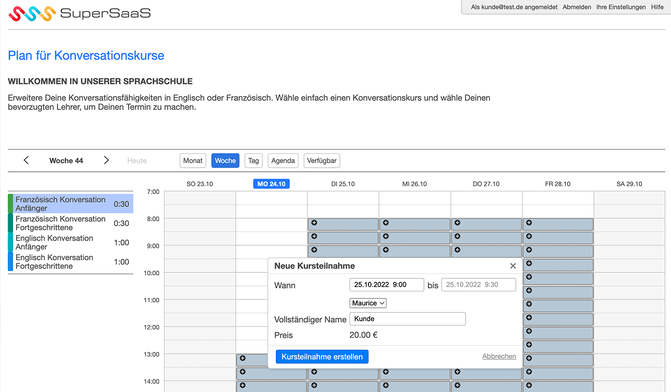Click the end time field 25.10.2022 9:30
This screenshot has height=392, width=671.
(478, 285)
